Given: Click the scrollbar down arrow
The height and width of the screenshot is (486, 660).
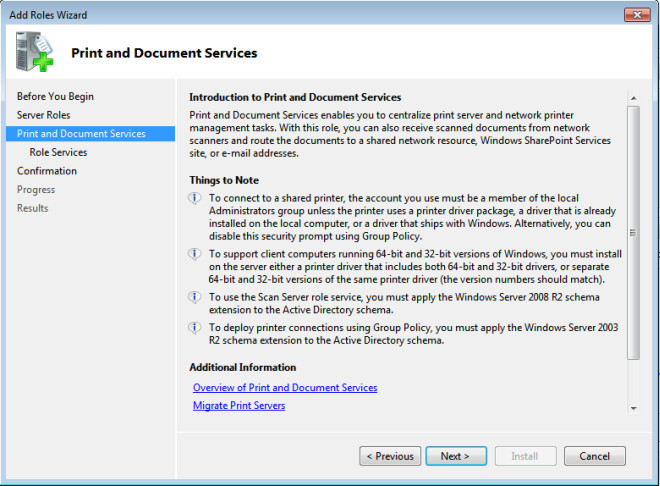Looking at the screenshot, I should (633, 408).
